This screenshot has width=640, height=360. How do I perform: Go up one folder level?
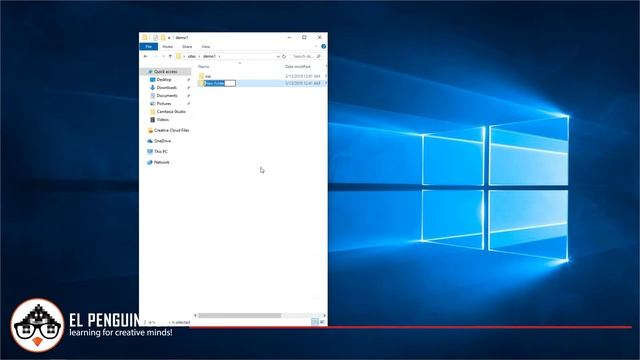coord(170,56)
